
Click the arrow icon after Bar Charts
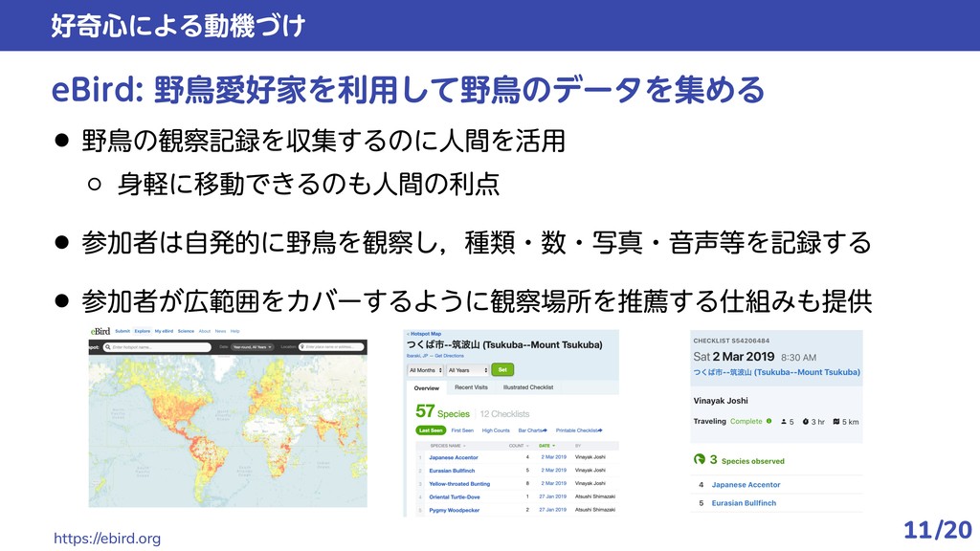pos(545,430)
